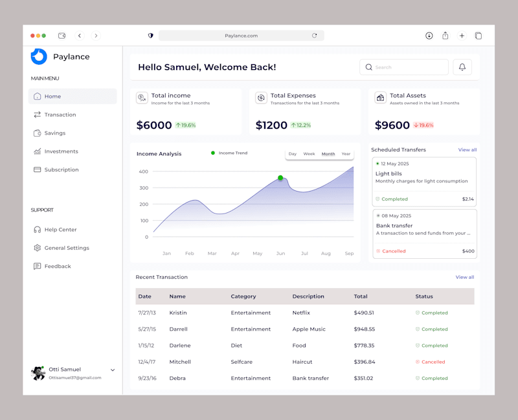Click the Feedback chat icon

(38, 266)
